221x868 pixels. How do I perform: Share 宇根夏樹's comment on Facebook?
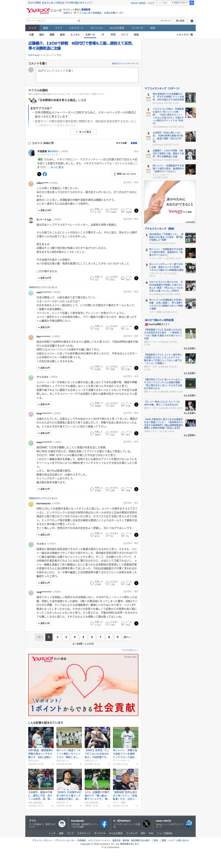[45, 174]
